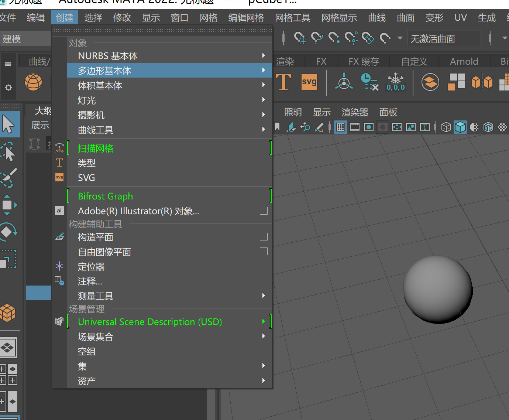Expand NURBS 基本体 submenu
This screenshot has width=509, height=420.
(x=169, y=55)
